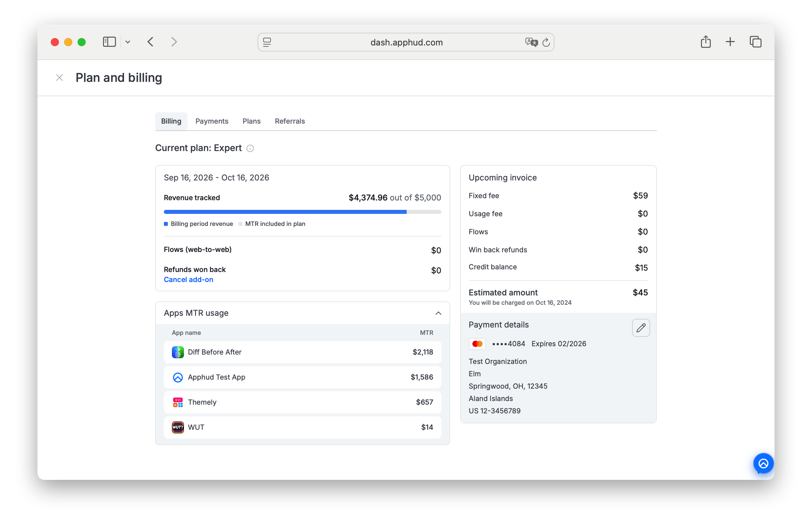Click the Themely app icon
This screenshot has height=530, width=812.
pos(177,402)
